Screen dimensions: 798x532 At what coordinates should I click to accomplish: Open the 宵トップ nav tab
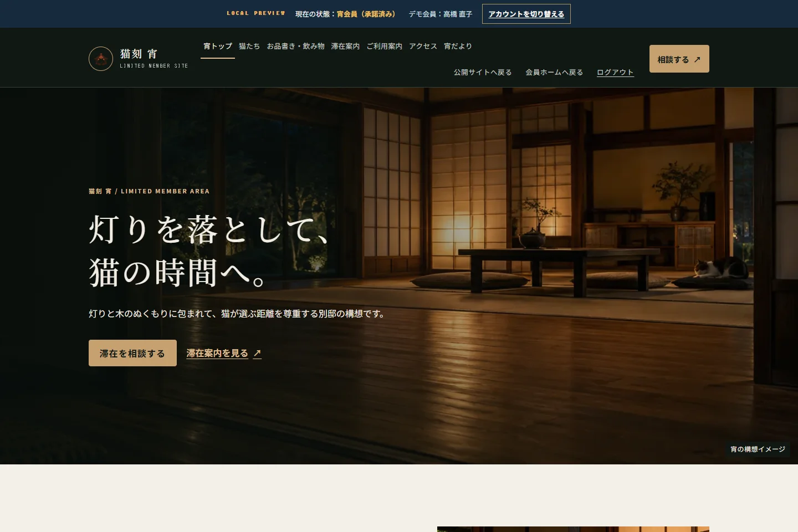coord(218,47)
